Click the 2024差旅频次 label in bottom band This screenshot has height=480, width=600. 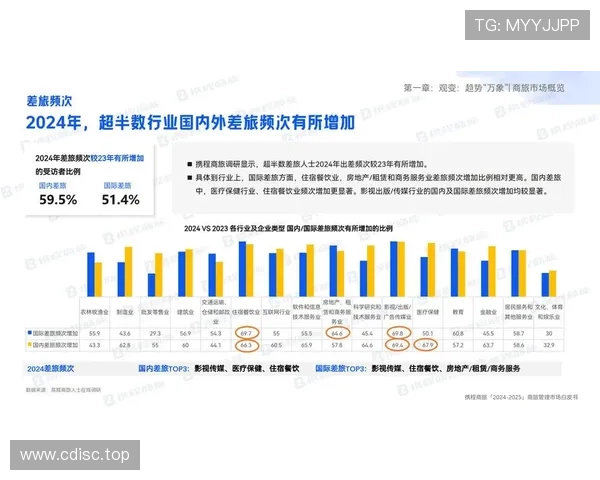pyautogui.click(x=51, y=368)
